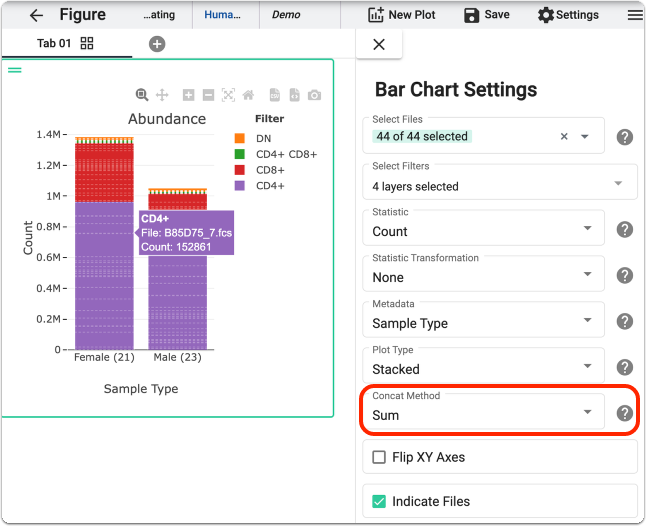Activate the plot zoom magnifier tool
The image size is (646, 526).
coord(142,95)
